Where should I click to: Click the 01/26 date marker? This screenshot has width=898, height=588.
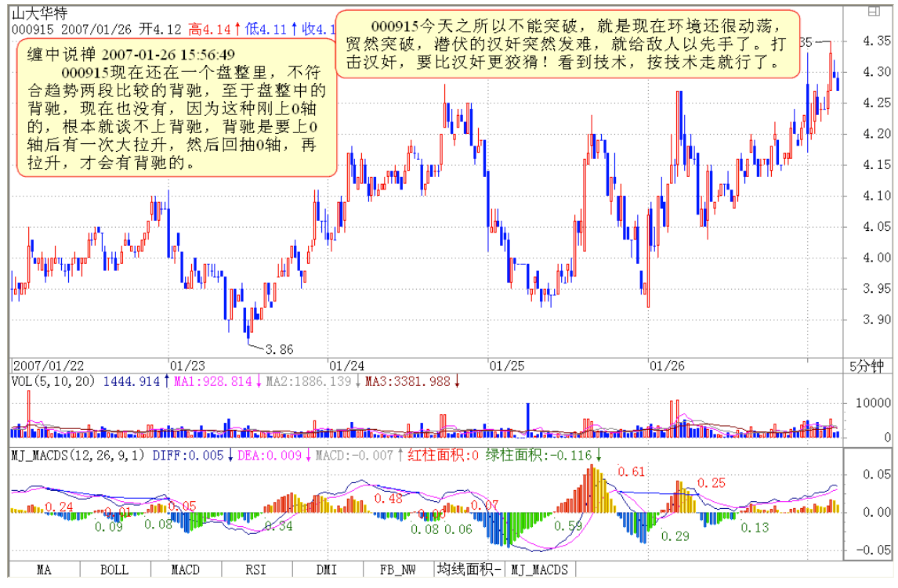coord(667,366)
